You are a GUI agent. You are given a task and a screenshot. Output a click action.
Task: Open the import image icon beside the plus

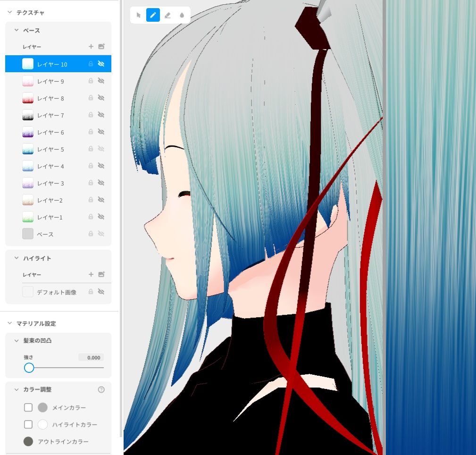pyautogui.click(x=101, y=46)
